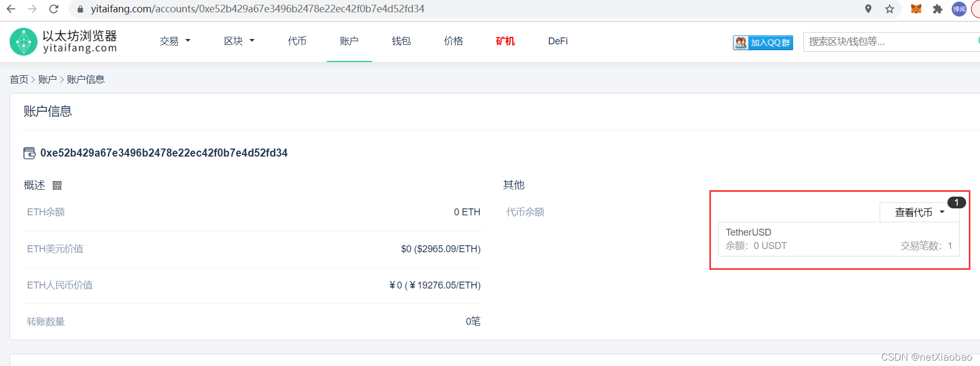980x366 pixels.
Task: Click the ETH美元价值 label
Action: pos(55,248)
